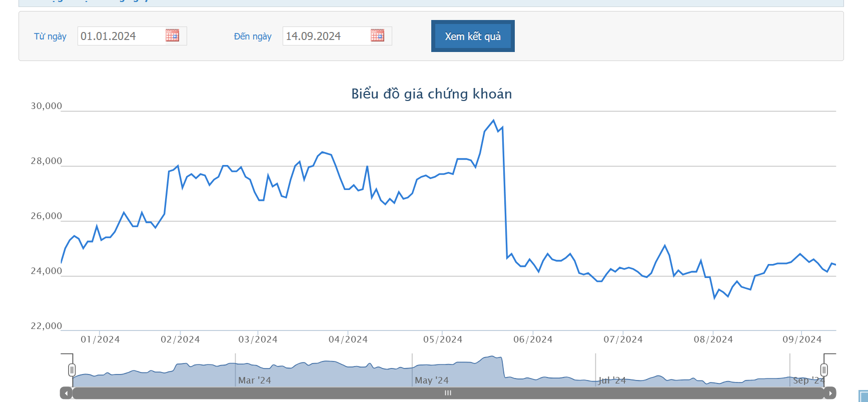
Task: Click the 02/2024 x-axis label
Action: coord(180,339)
